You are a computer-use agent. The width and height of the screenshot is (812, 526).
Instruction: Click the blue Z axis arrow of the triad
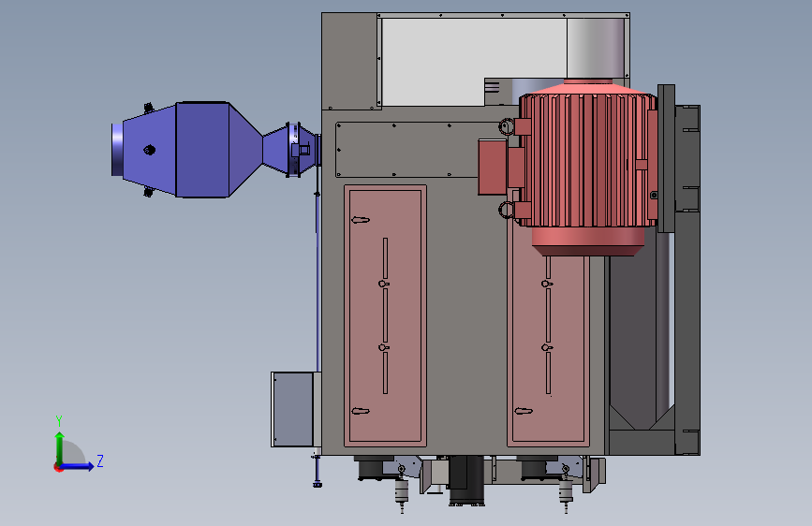pyautogui.click(x=78, y=466)
